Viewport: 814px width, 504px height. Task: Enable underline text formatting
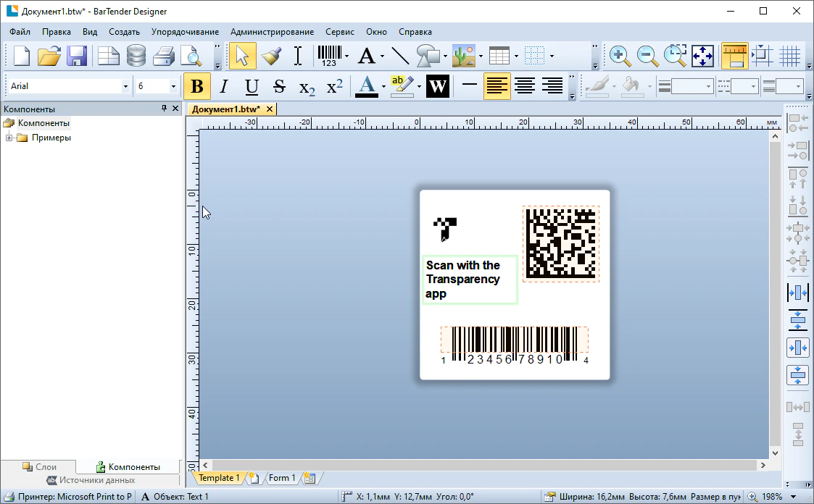(252, 87)
